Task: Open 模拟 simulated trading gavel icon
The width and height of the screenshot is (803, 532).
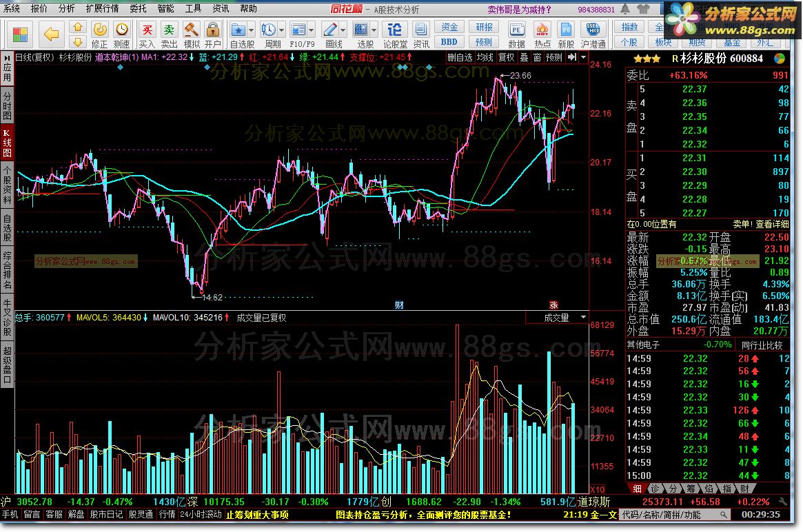Action: 191,29
